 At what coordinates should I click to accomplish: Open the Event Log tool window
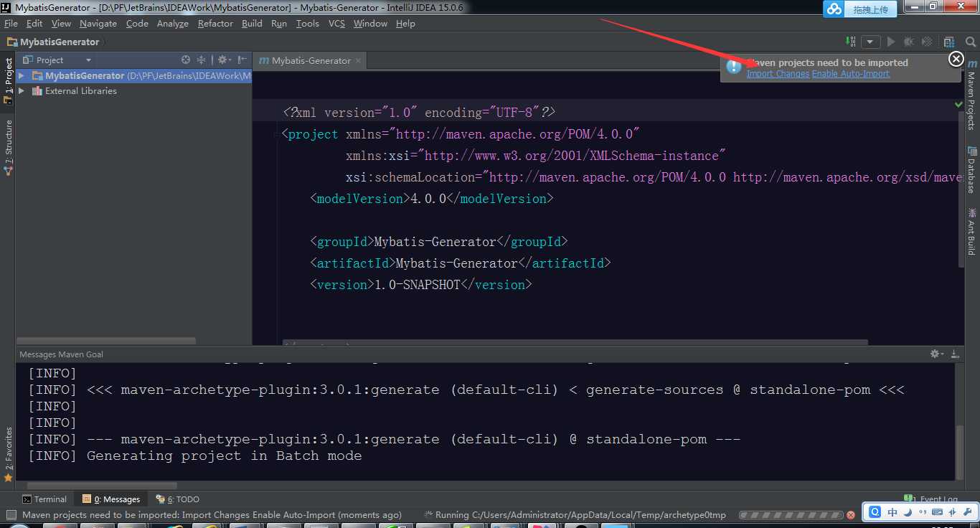(932, 499)
